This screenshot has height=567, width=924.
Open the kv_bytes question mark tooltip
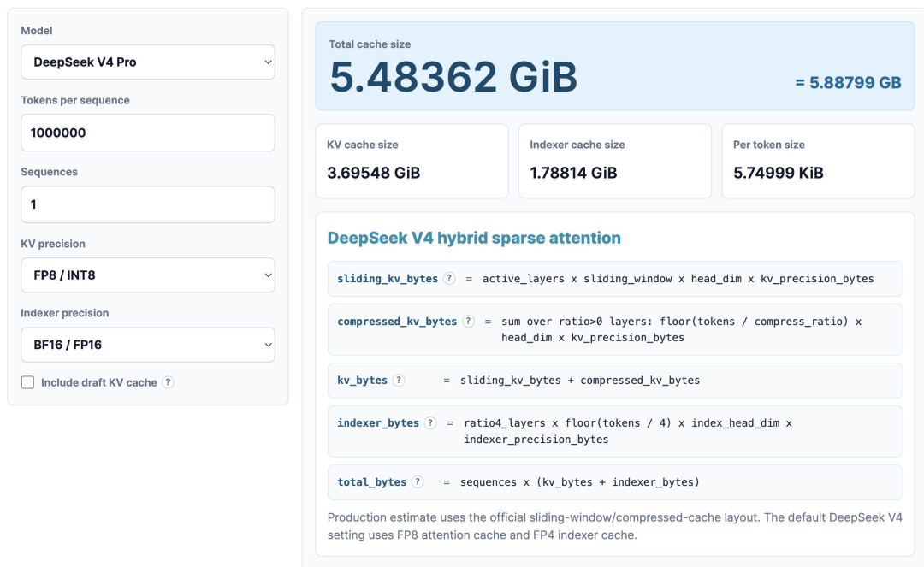point(399,381)
